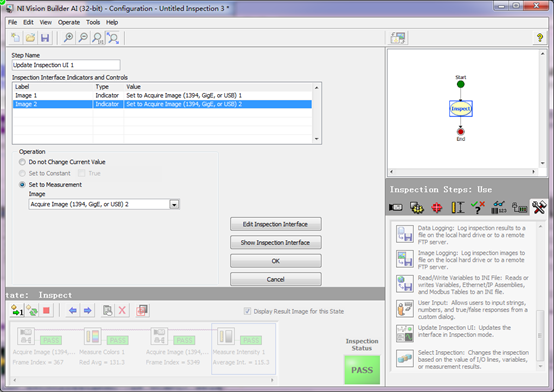Click the red stop inspection icon
This screenshot has width=554, height=392.
pyautogui.click(x=46, y=311)
